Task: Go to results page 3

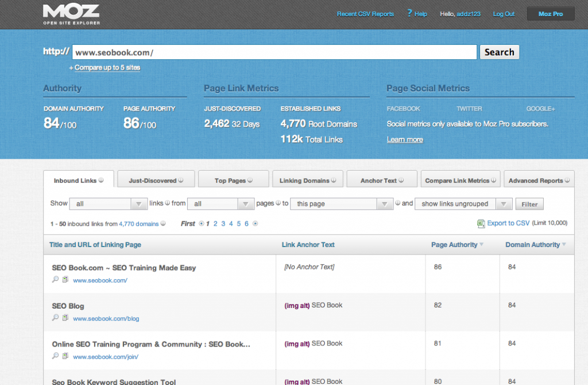Action: coord(223,224)
